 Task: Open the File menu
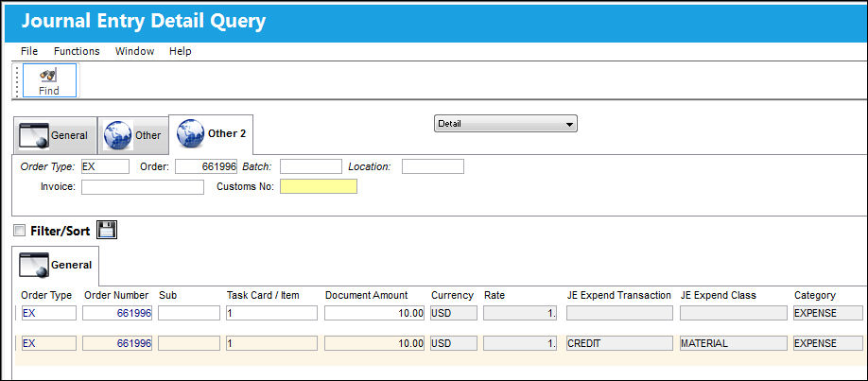click(x=29, y=51)
